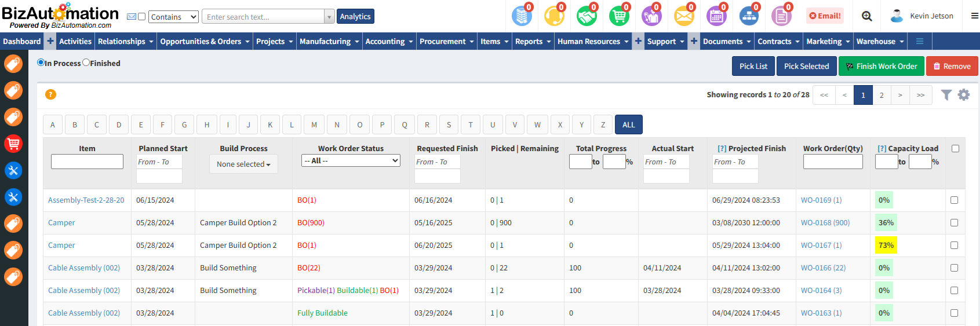The width and height of the screenshot is (980, 326).
Task: Open the green handshake opportunities icon
Action: click(586, 16)
